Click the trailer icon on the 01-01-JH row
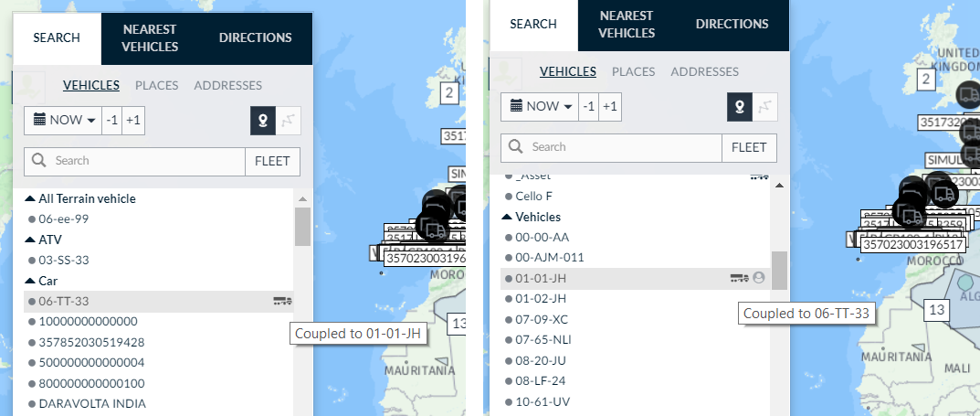 tap(739, 277)
